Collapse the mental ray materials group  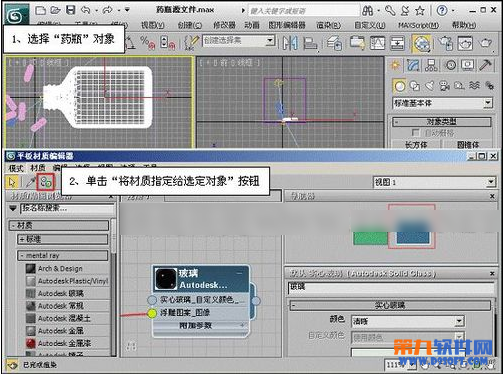click(x=63, y=256)
